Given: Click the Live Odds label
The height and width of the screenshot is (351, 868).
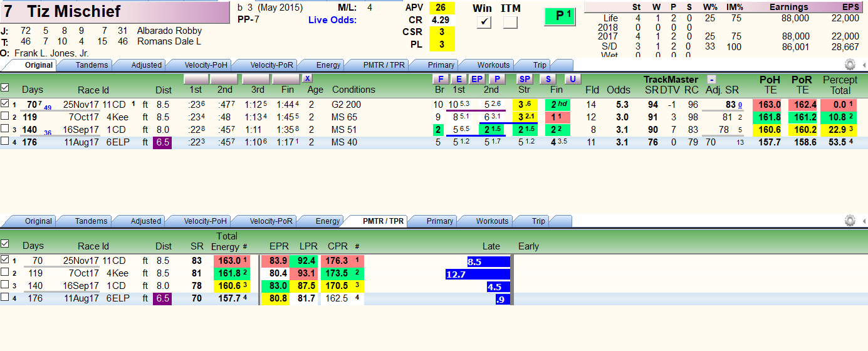Looking at the screenshot, I should 332,20.
